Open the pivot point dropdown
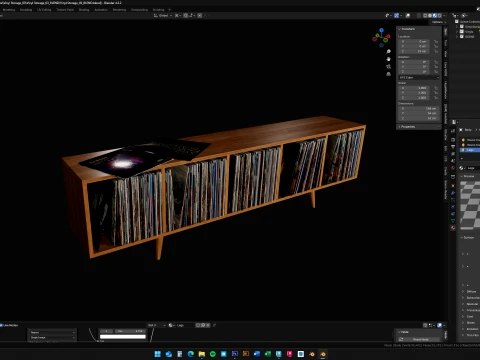 click(177, 15)
